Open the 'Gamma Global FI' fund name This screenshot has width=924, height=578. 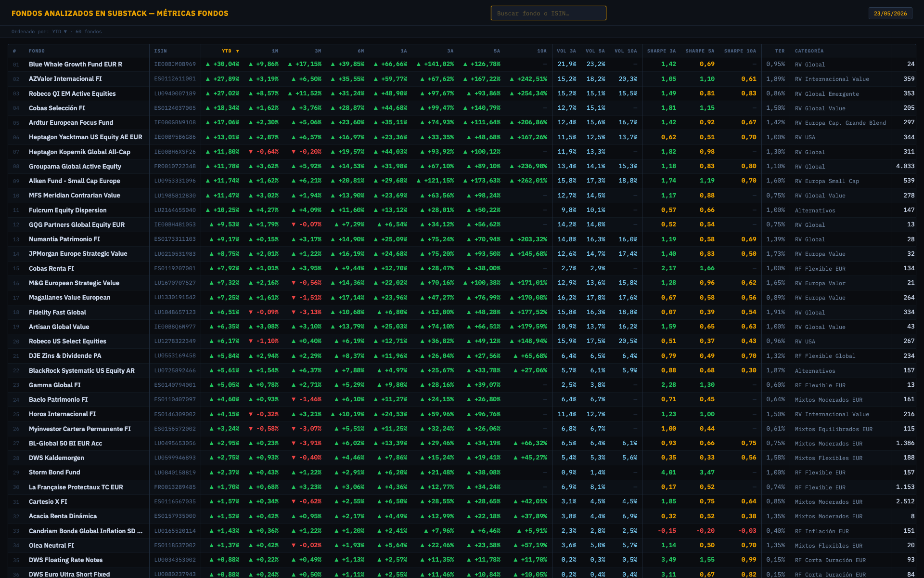(x=55, y=385)
